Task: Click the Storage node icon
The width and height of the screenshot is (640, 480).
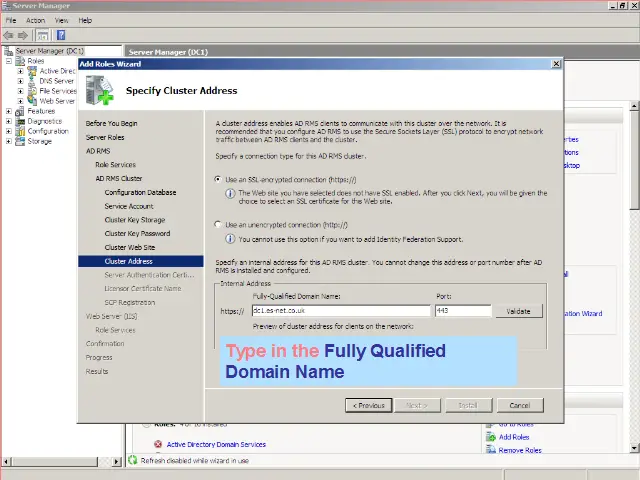Action: click(x=20, y=141)
